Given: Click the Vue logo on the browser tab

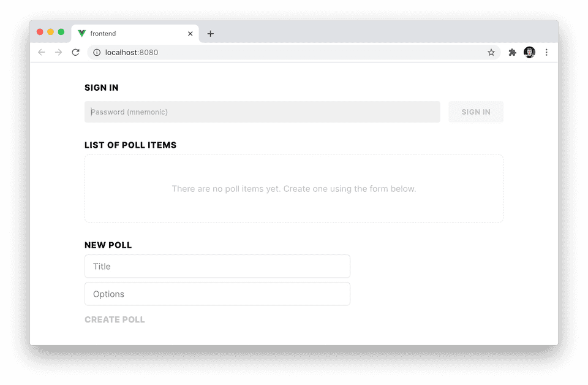Looking at the screenshot, I should [x=81, y=34].
